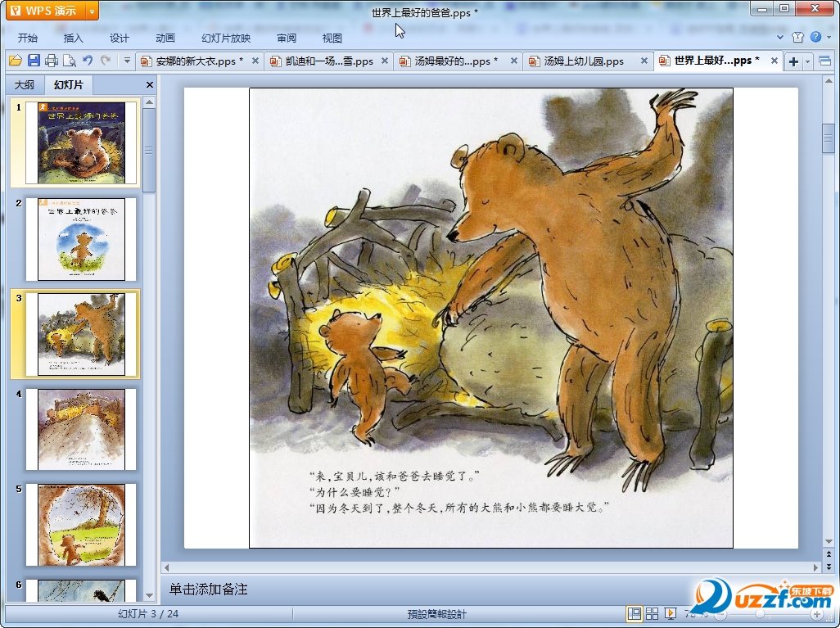Switch to 凯迪和一场...雪.pps document tab
Screen dimensions: 840x628
(329, 61)
